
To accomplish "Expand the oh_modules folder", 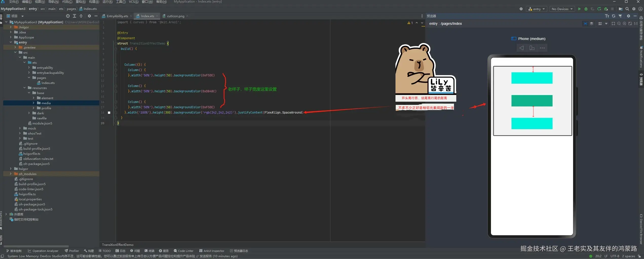I will (x=11, y=174).
